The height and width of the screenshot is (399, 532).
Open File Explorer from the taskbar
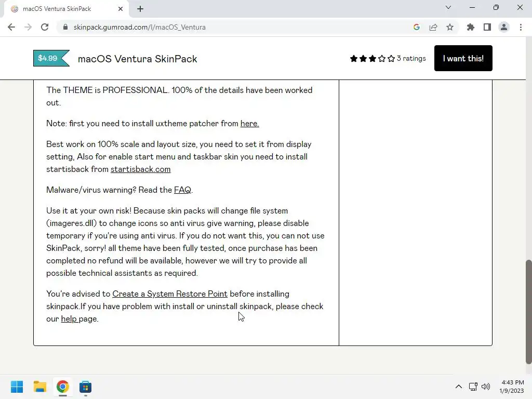40,387
